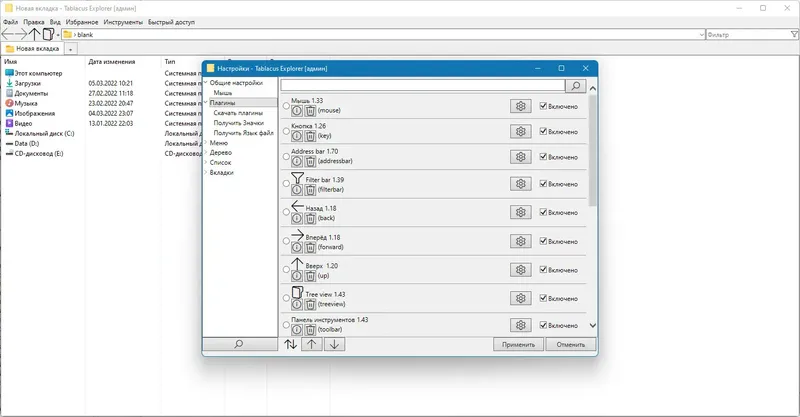Open the Избранное menu
800x417 pixels.
click(82, 22)
